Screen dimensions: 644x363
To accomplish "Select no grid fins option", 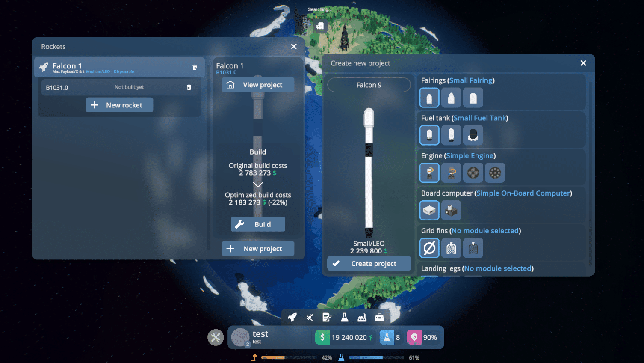I will point(429,248).
